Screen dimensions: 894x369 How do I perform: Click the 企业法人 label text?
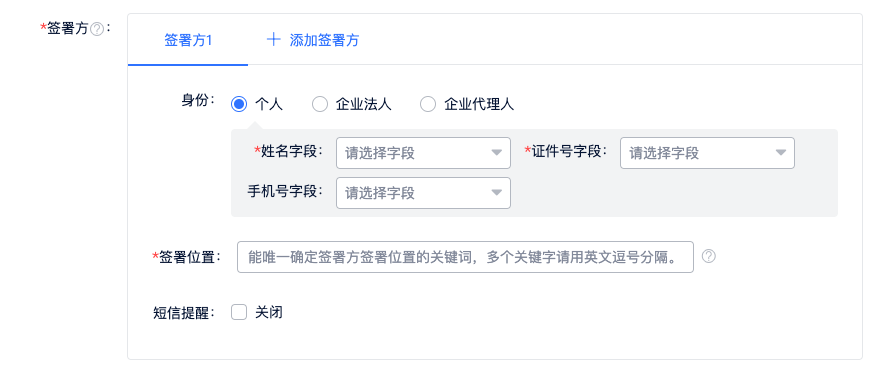[364, 104]
